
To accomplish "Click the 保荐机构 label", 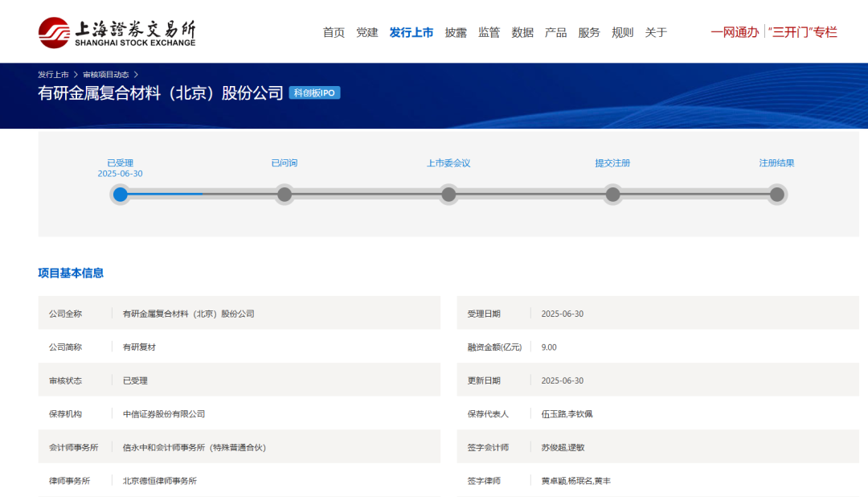I will point(65,414).
